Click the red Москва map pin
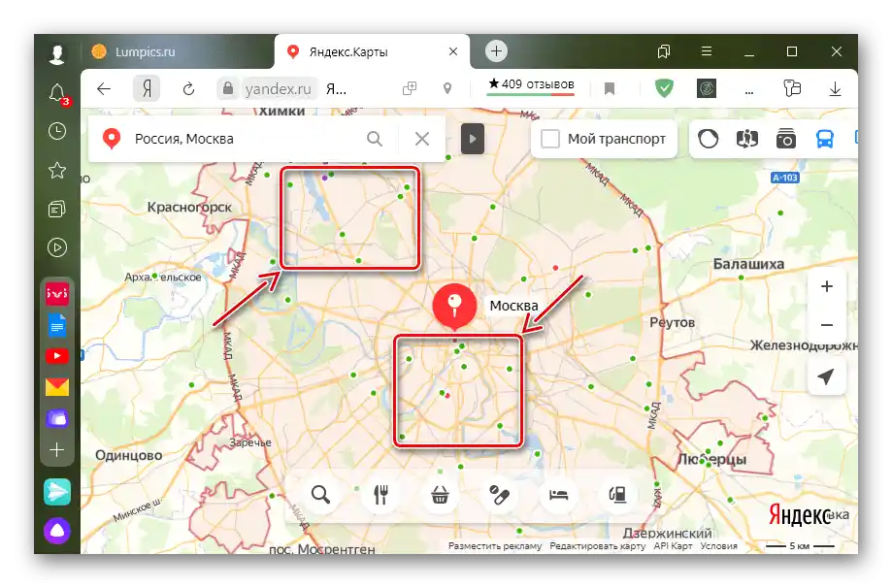 pyautogui.click(x=454, y=307)
